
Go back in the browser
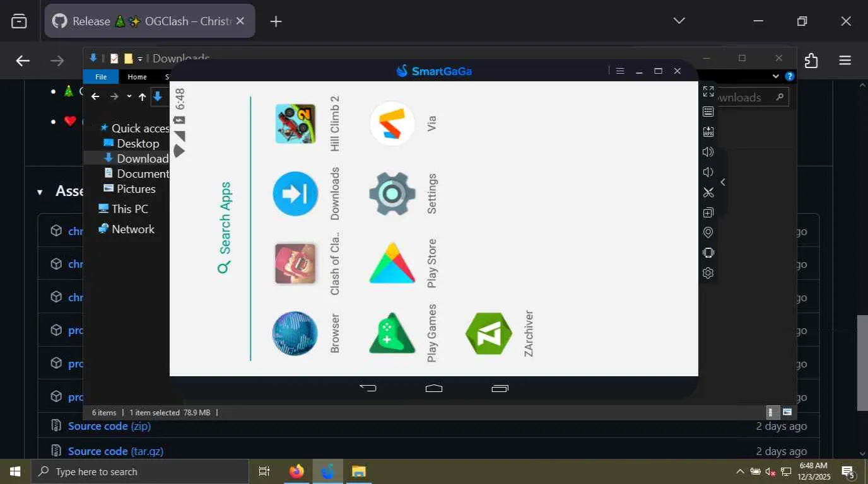23,60
